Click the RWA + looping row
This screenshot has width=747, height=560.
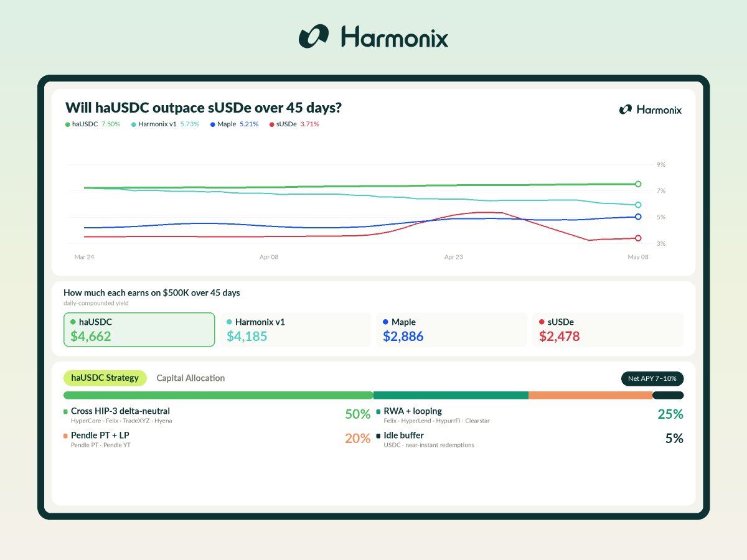click(x=530, y=415)
